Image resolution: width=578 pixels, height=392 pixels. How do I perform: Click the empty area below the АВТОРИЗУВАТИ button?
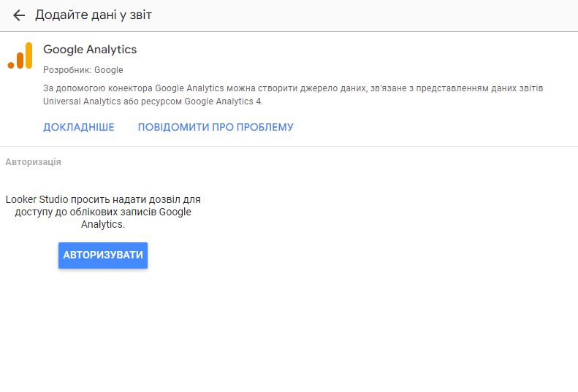[x=103, y=321]
